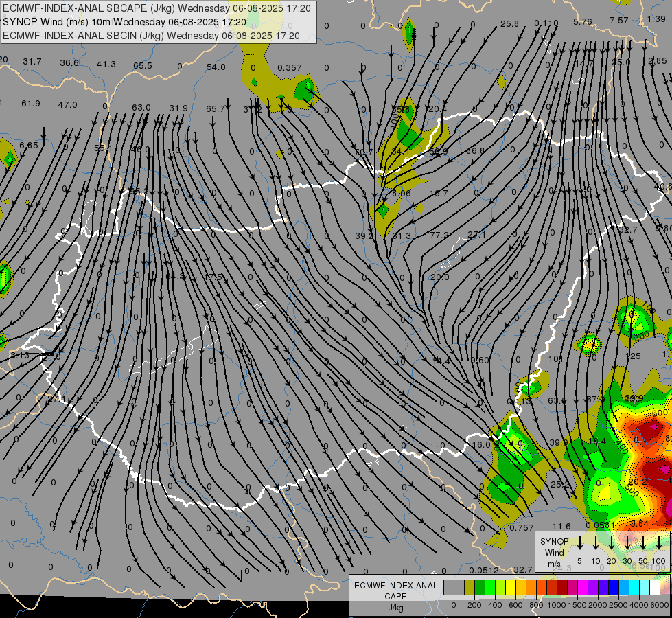Screen dimensions: 672x618
Task: Click the 39.2 value on the map
Action: pyautogui.click(x=364, y=236)
